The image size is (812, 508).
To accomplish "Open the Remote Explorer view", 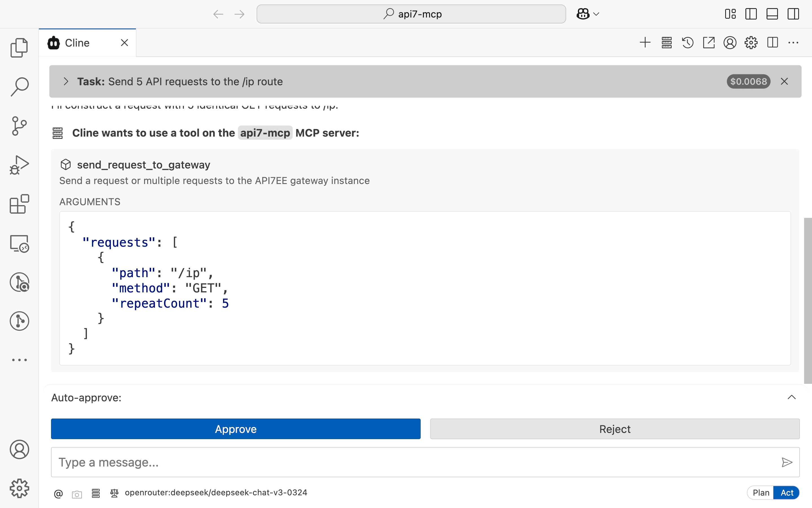I will (x=19, y=244).
